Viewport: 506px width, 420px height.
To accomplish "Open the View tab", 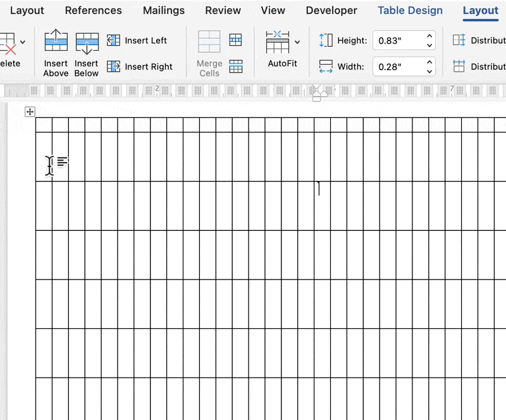I will pos(273,10).
